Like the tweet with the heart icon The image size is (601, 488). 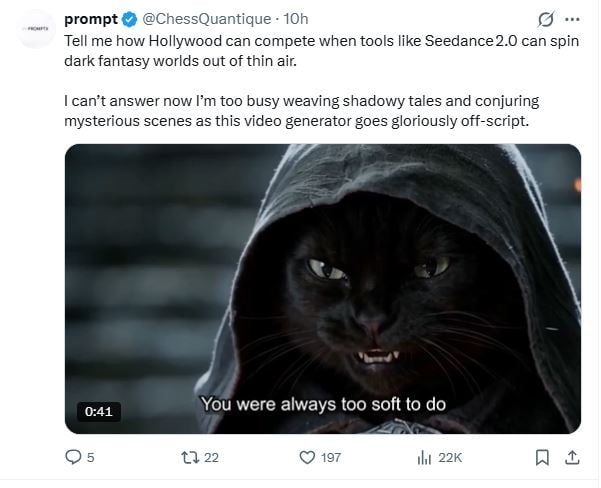click(x=308, y=458)
